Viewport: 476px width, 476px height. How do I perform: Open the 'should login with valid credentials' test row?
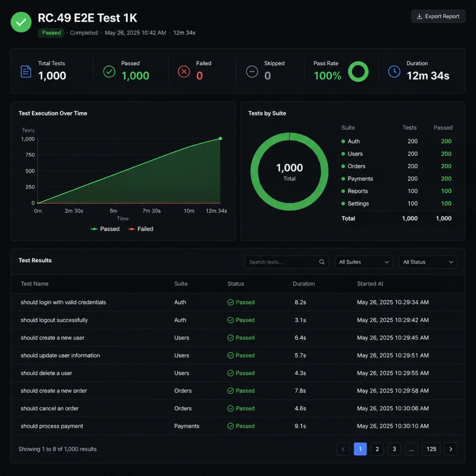[x=238, y=302]
